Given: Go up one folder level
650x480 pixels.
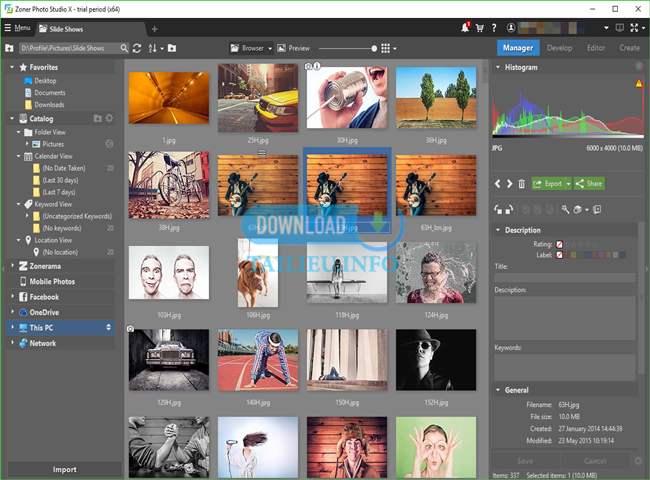Looking at the screenshot, I should 9,48.
